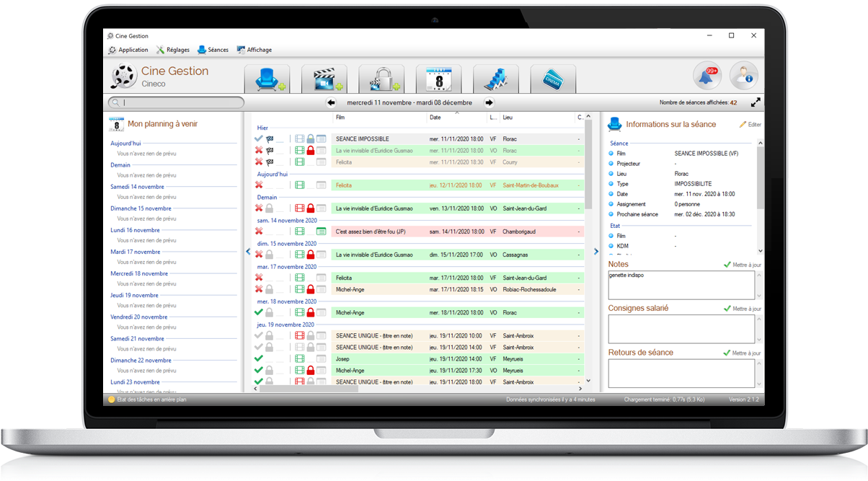Open the cinema tickets toolbar button
This screenshot has width=868, height=481.
coord(553,79)
